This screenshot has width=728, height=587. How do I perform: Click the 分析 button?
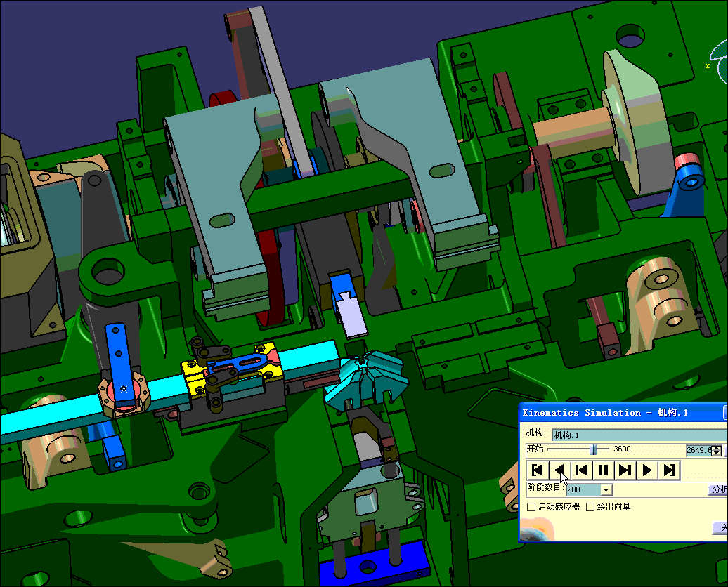[x=719, y=489]
